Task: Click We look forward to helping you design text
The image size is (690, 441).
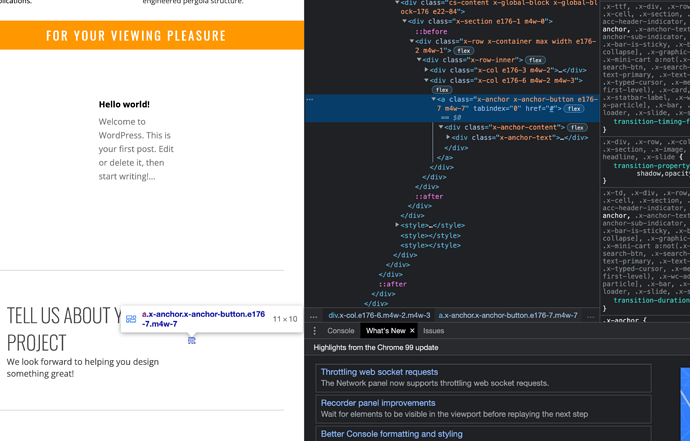Action: pos(83,368)
